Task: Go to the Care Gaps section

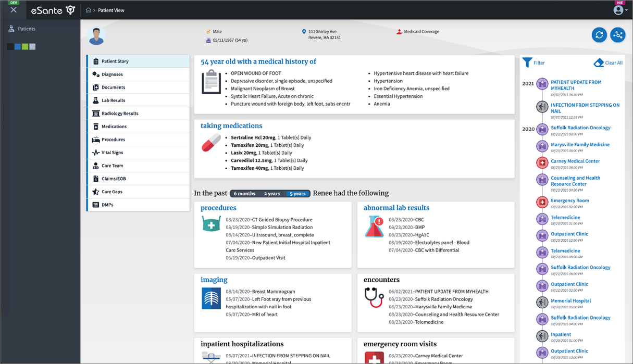Action: (x=138, y=192)
